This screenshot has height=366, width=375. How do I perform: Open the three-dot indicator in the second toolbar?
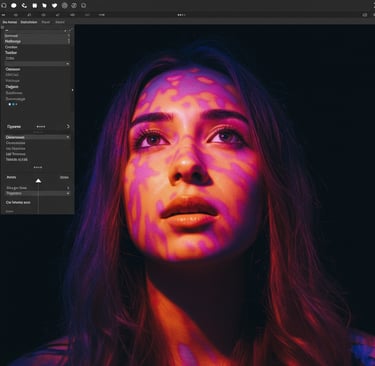[181, 15]
